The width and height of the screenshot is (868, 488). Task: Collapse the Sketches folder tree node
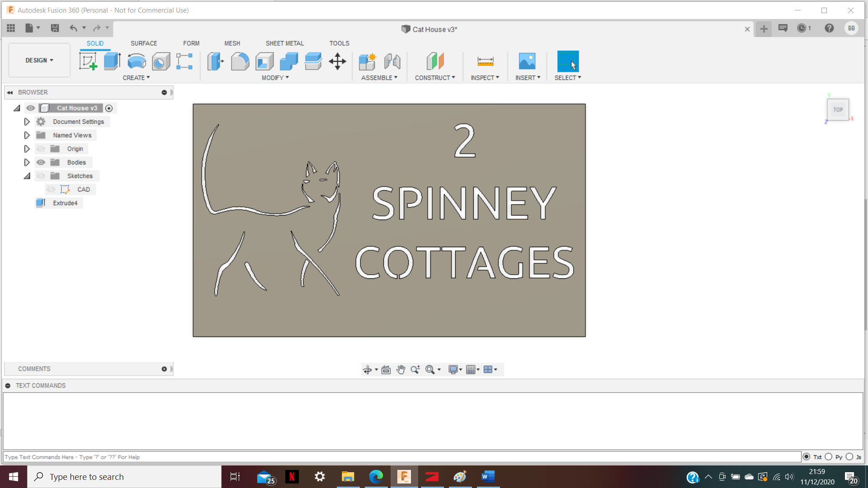click(27, 176)
